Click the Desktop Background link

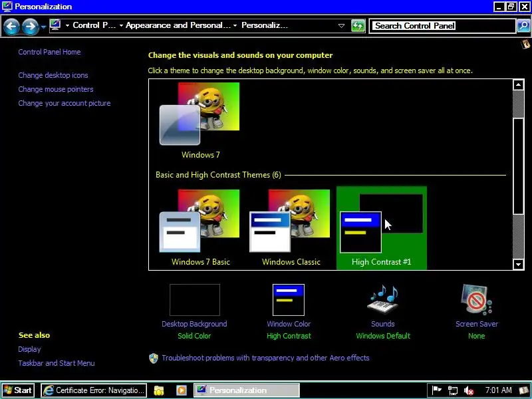click(x=194, y=324)
